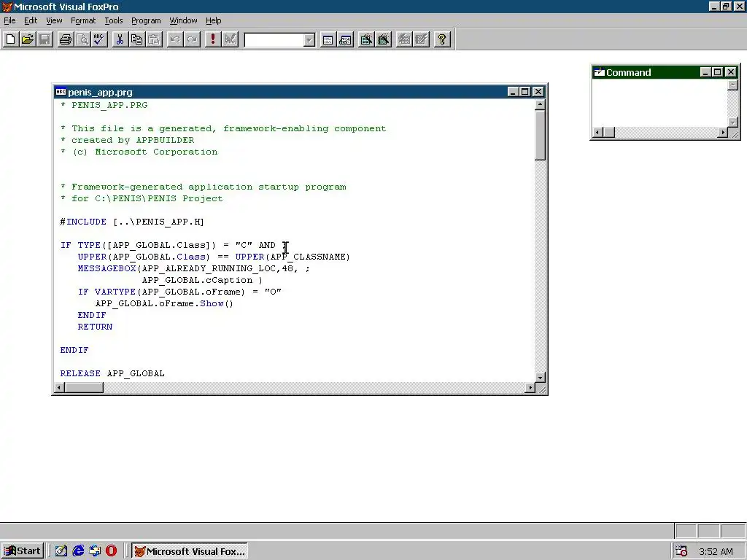747x560 pixels.
Task: Click the editor horizontal scrollbar left arrow
Action: pyautogui.click(x=59, y=388)
